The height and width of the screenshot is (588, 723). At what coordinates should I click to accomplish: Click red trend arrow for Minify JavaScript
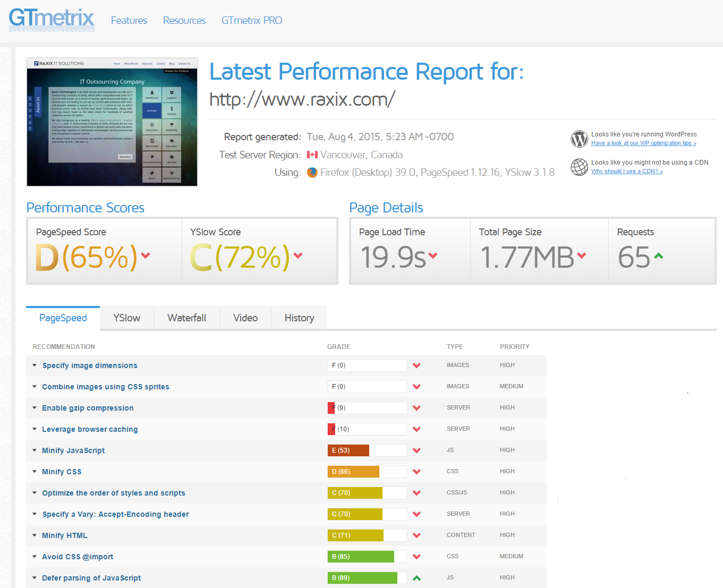[417, 450]
